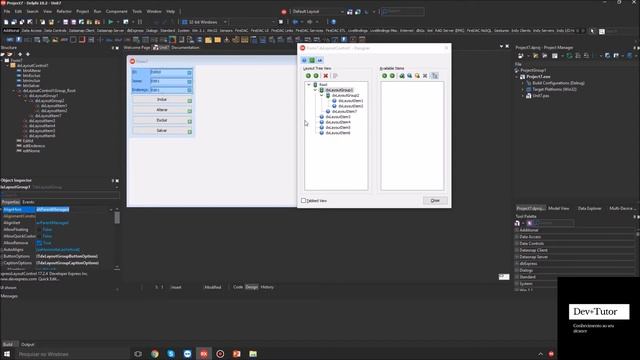Screen dimensions: 640x360
Task: Open Chrome from the Windows taskbar
Action: point(155,354)
